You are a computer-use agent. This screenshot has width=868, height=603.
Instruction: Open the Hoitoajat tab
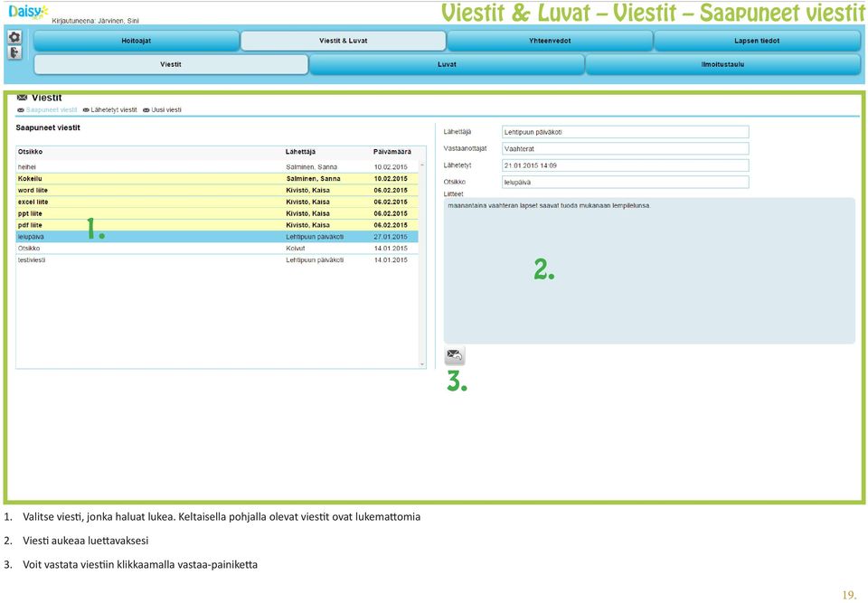137,41
